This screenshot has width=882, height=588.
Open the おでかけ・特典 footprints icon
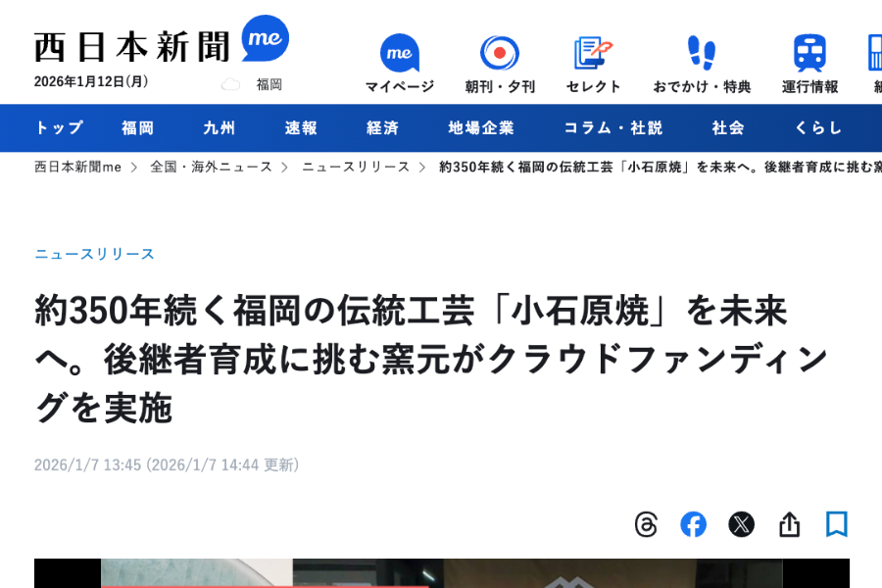[702, 52]
